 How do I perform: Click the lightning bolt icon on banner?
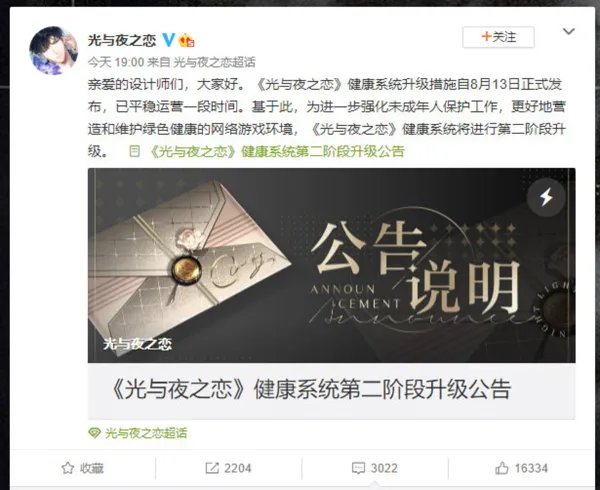[x=546, y=197]
